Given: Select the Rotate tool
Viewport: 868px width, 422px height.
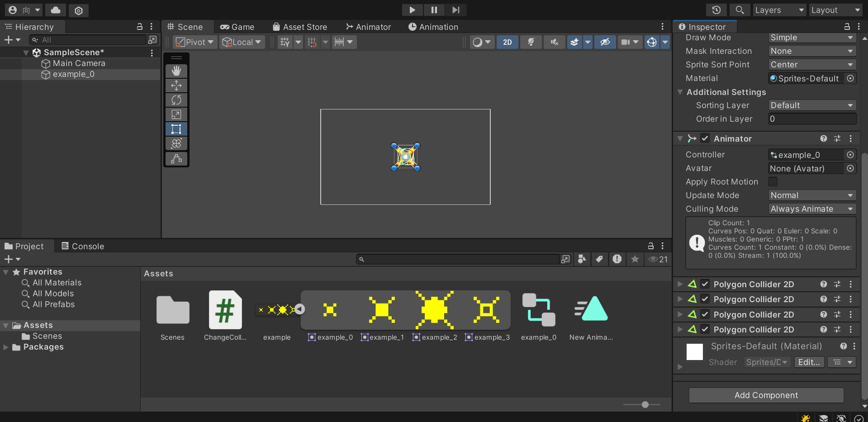Looking at the screenshot, I should click(x=176, y=100).
